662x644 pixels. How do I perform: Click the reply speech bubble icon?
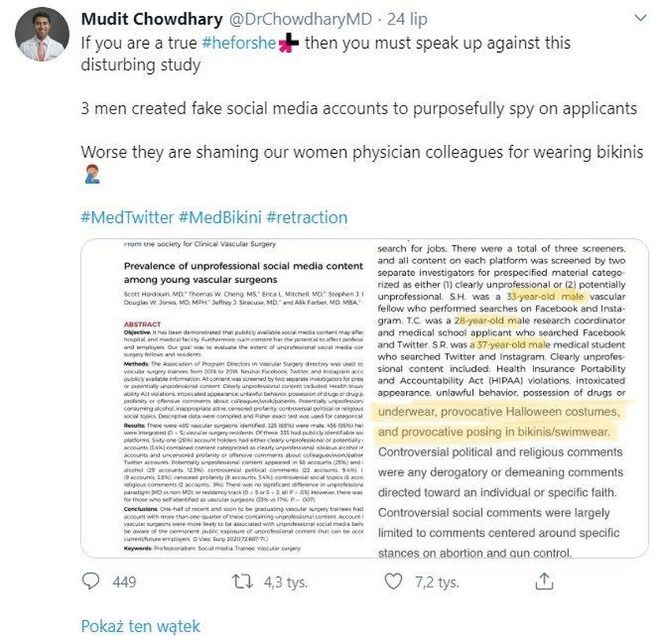91,581
